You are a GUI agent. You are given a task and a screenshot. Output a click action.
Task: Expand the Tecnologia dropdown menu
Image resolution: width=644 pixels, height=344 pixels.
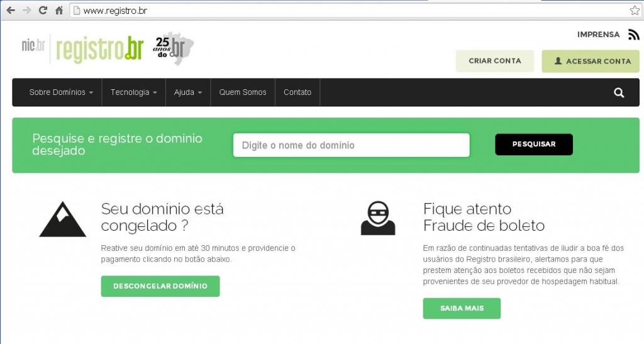(134, 92)
